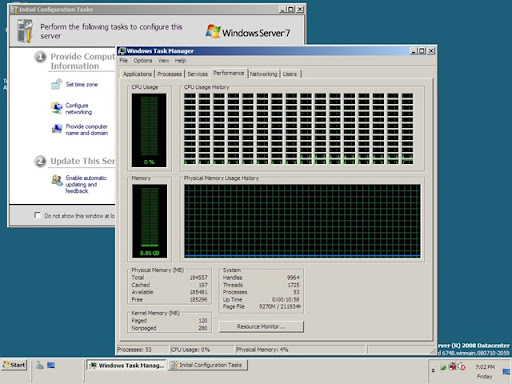Click the computer name and domain icon

pos(57,129)
